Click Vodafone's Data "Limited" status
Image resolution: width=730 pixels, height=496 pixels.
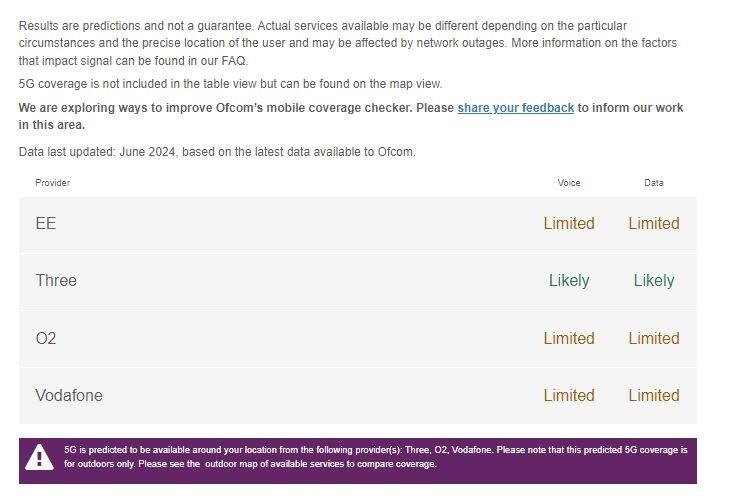click(x=654, y=396)
